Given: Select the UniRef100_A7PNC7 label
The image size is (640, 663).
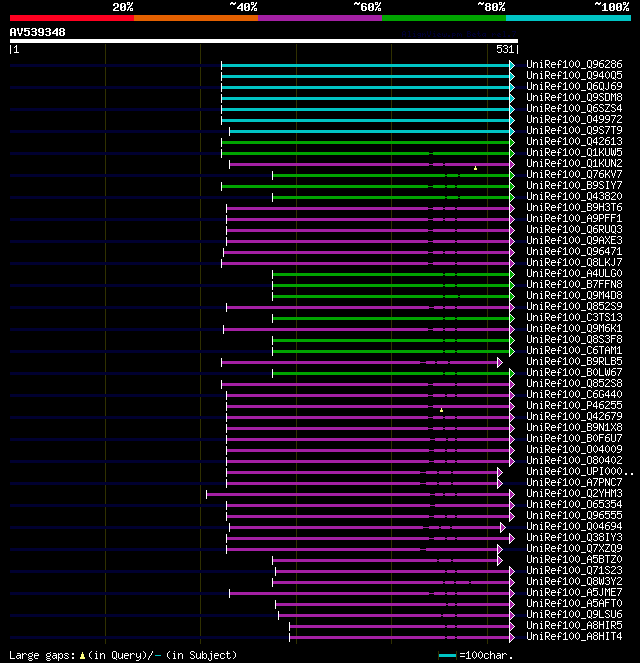Looking at the screenshot, I should point(574,482).
